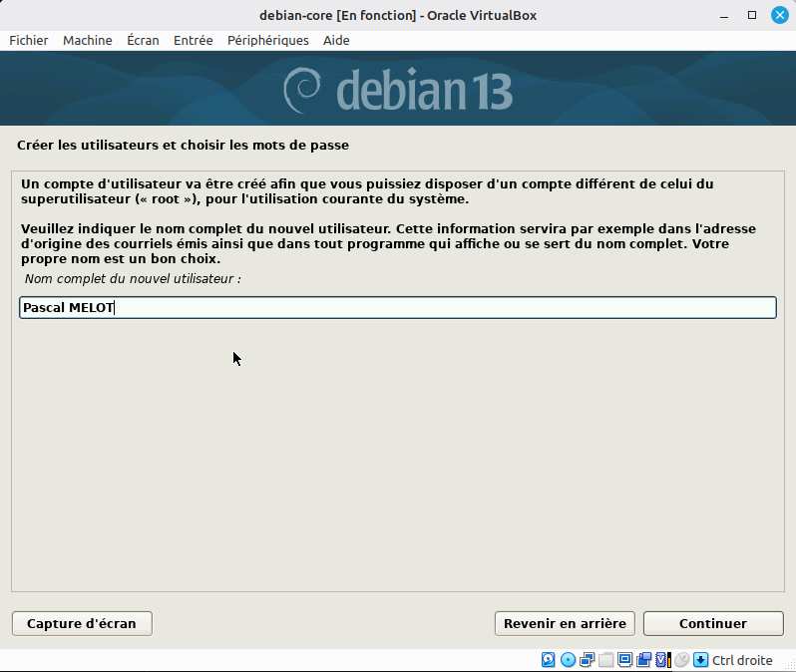
Task: Open the Périphériques menu
Action: 267,40
